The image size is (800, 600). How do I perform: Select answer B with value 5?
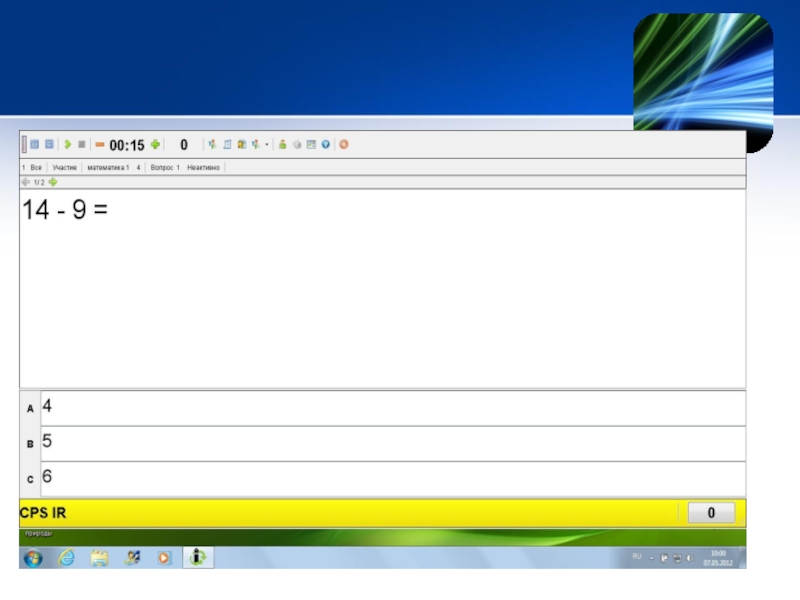[x=393, y=444]
